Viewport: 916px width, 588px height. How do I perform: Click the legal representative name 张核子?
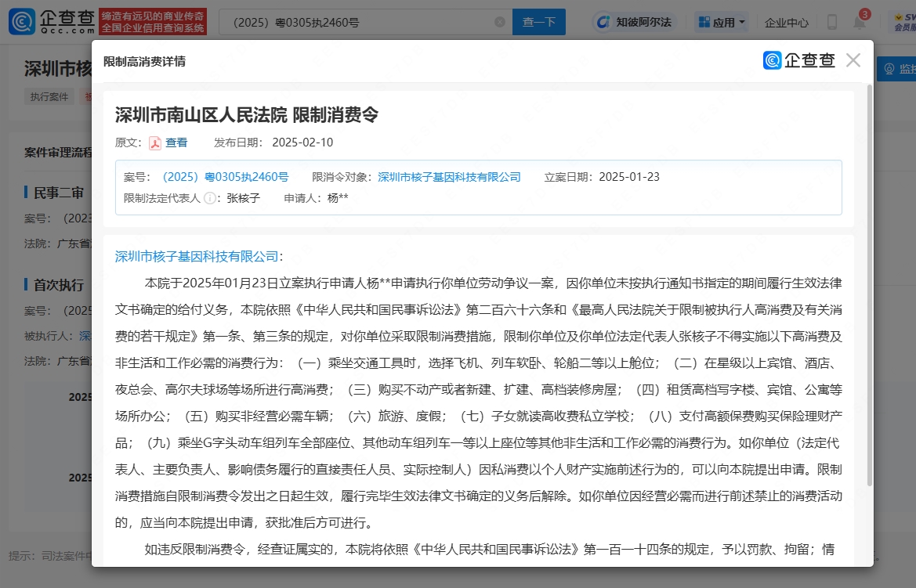click(x=244, y=199)
